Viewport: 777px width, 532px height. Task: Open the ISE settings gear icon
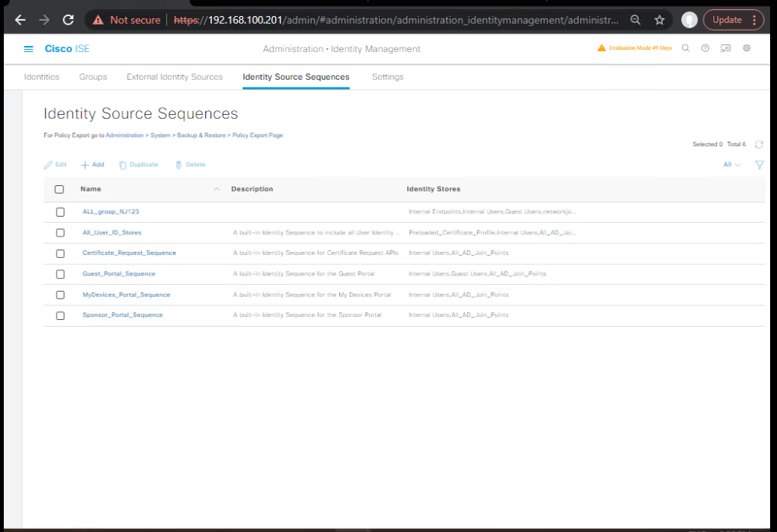click(x=747, y=48)
